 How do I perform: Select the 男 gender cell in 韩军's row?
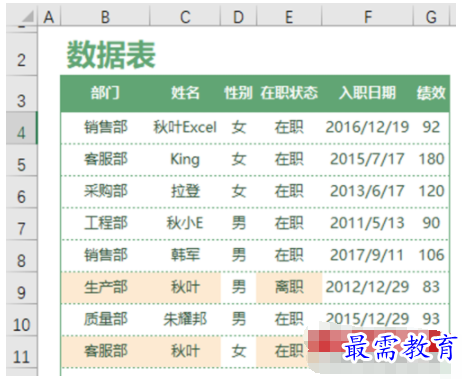click(238, 256)
